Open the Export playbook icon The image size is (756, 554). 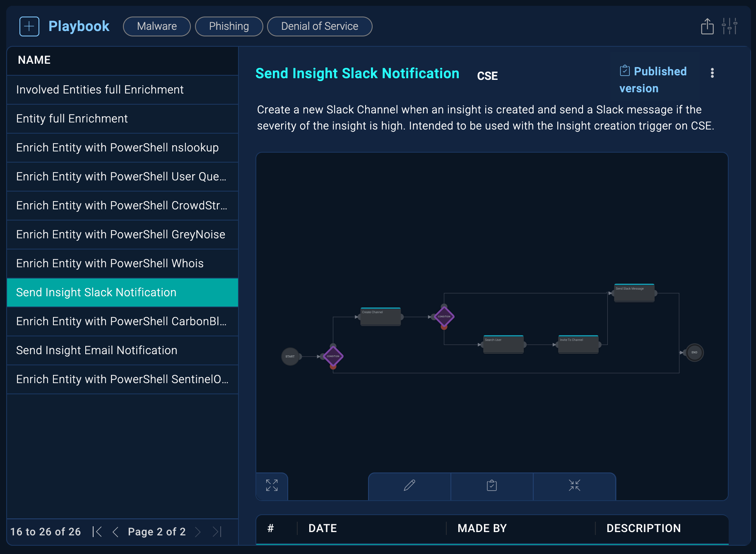pyautogui.click(x=707, y=26)
